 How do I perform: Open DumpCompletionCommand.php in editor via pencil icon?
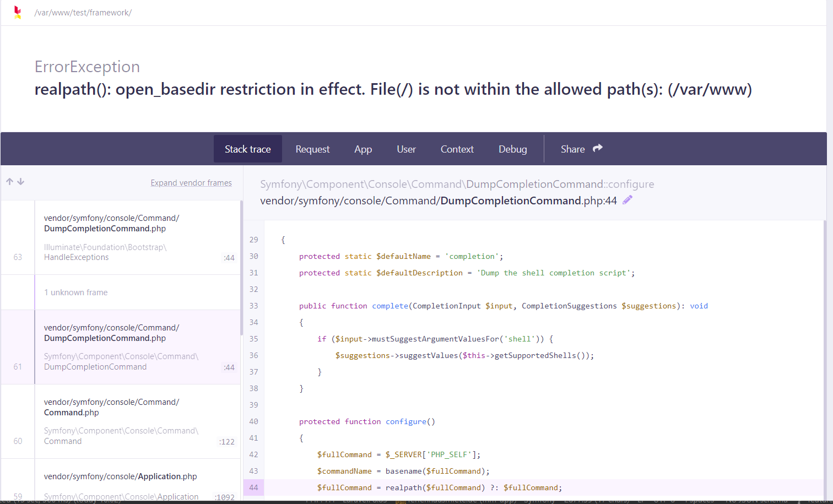click(628, 200)
